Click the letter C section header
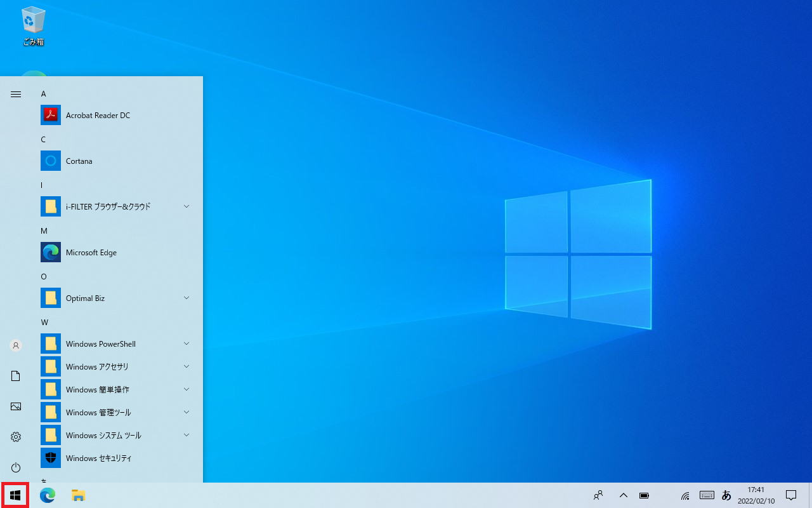Viewport: 812px width, 508px height. pyautogui.click(x=44, y=140)
